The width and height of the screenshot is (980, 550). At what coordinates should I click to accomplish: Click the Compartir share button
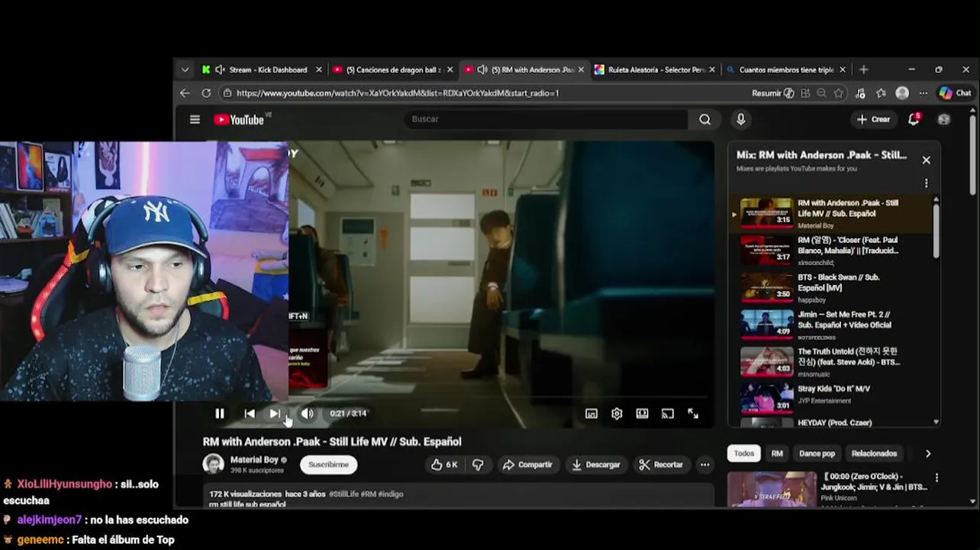(x=527, y=464)
